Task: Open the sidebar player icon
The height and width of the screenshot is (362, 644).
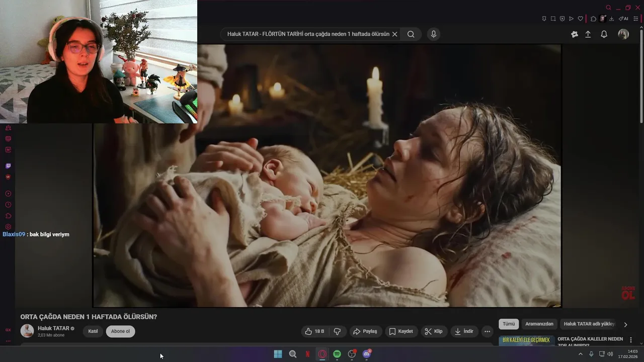Action: coord(8,194)
